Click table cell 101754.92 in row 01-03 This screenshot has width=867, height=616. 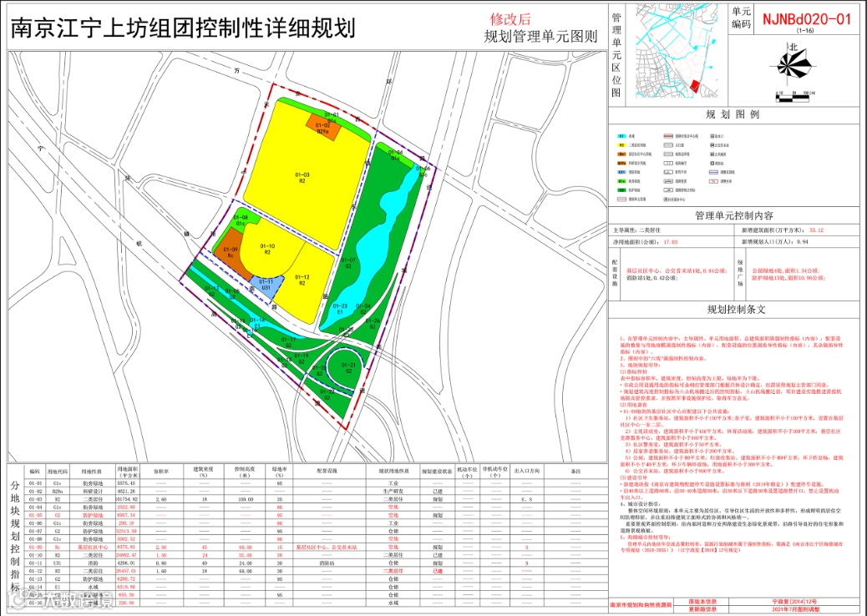pyautogui.click(x=127, y=499)
